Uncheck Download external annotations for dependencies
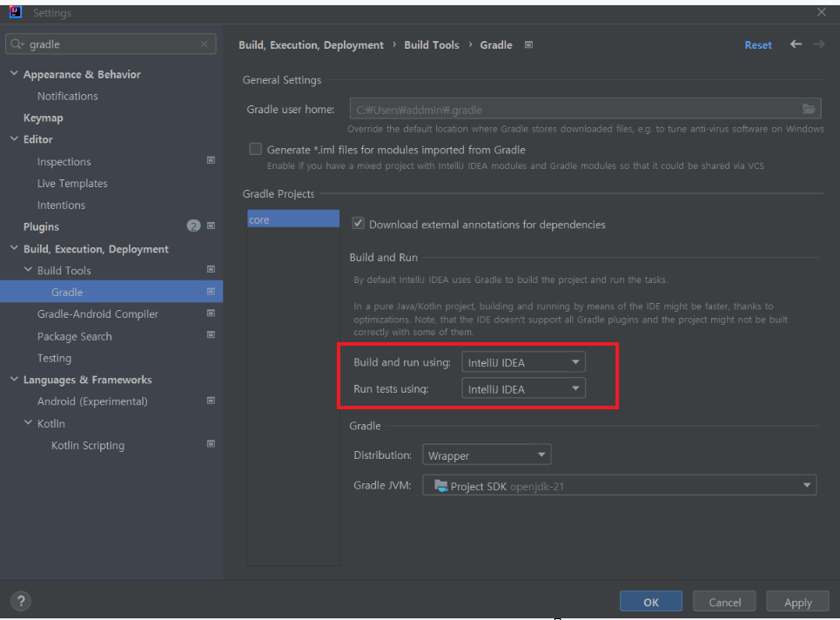The height and width of the screenshot is (620, 840). [358, 224]
